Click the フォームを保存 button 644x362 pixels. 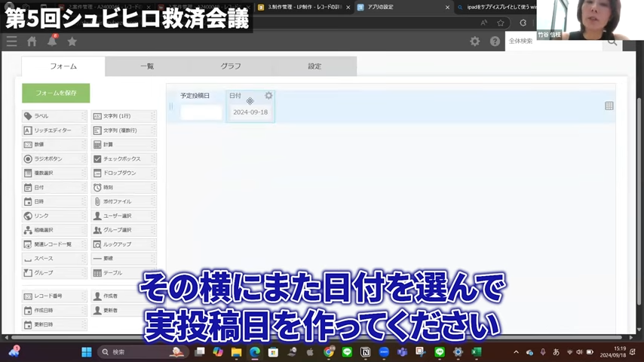pos(56,94)
